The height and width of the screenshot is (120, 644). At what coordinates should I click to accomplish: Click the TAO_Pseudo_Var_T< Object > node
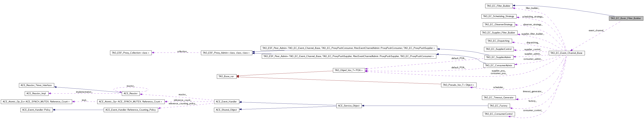(459, 85)
